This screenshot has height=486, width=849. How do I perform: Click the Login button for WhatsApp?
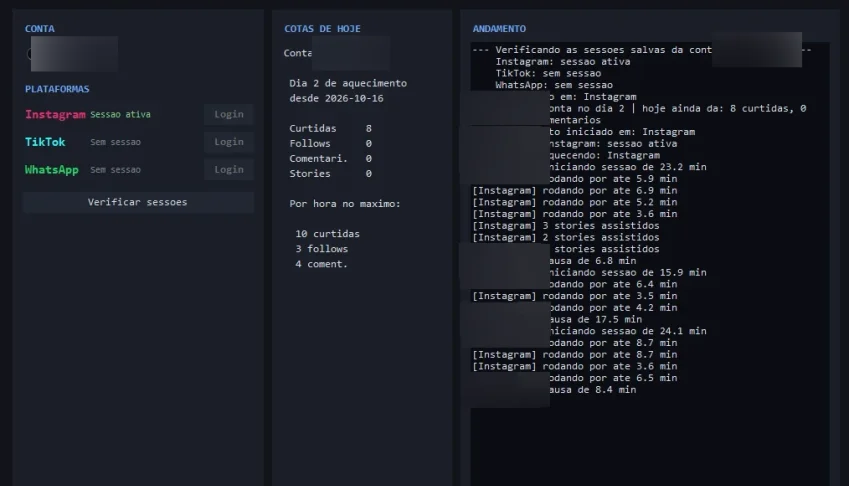click(228, 169)
